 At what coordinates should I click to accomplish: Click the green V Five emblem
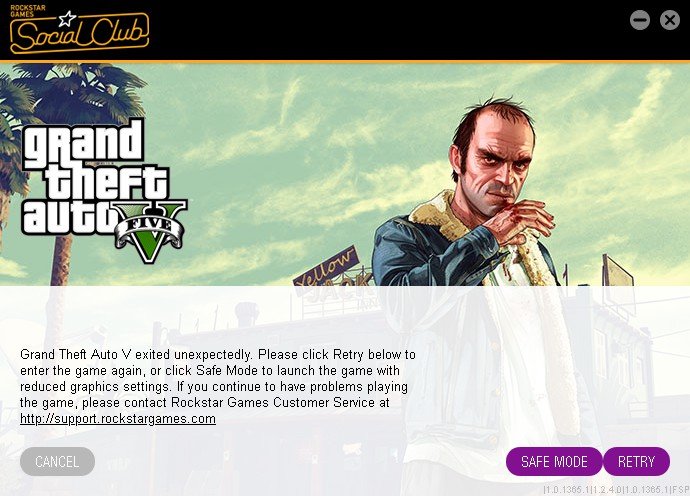click(x=150, y=231)
